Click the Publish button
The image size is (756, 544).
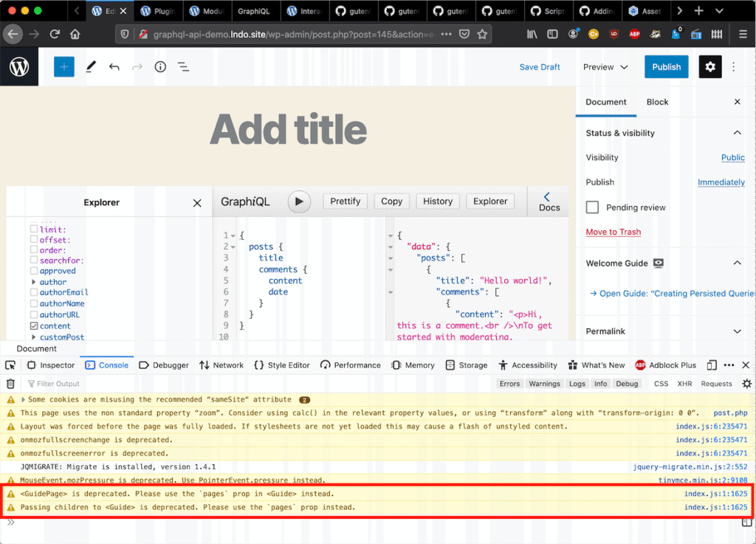[667, 67]
